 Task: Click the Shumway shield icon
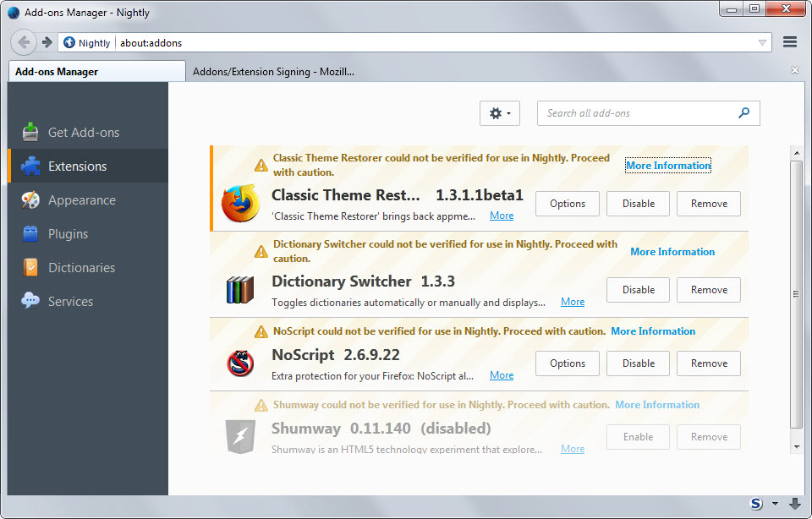click(240, 437)
